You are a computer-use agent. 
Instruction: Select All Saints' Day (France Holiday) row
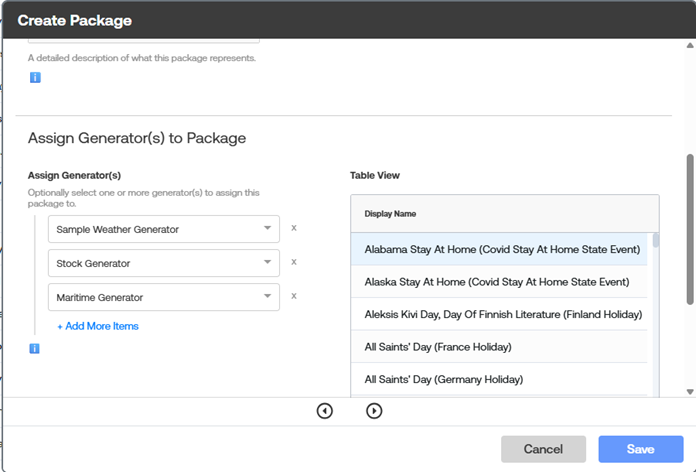click(x=499, y=347)
